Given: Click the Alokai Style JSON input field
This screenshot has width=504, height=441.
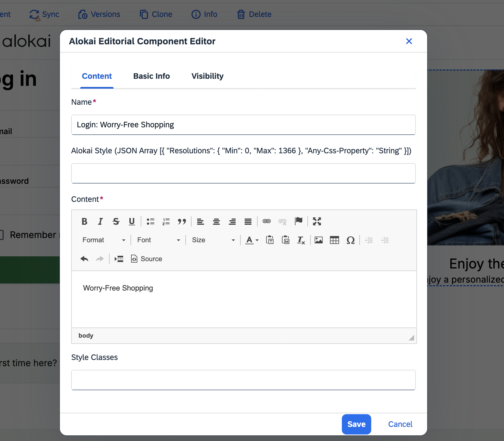Looking at the screenshot, I should pos(243,173).
